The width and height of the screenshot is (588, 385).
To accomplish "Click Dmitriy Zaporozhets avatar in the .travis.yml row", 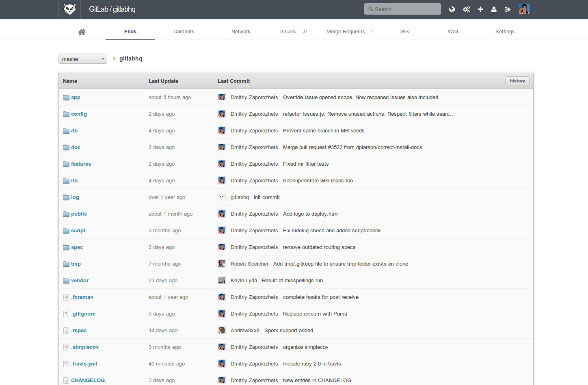I will click(x=222, y=363).
